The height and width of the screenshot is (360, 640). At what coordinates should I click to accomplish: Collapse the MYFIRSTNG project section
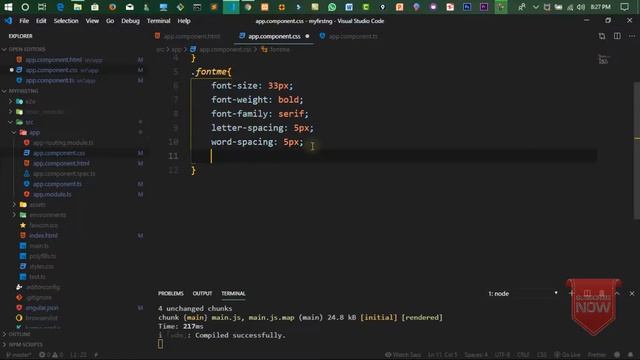click(x=21, y=91)
